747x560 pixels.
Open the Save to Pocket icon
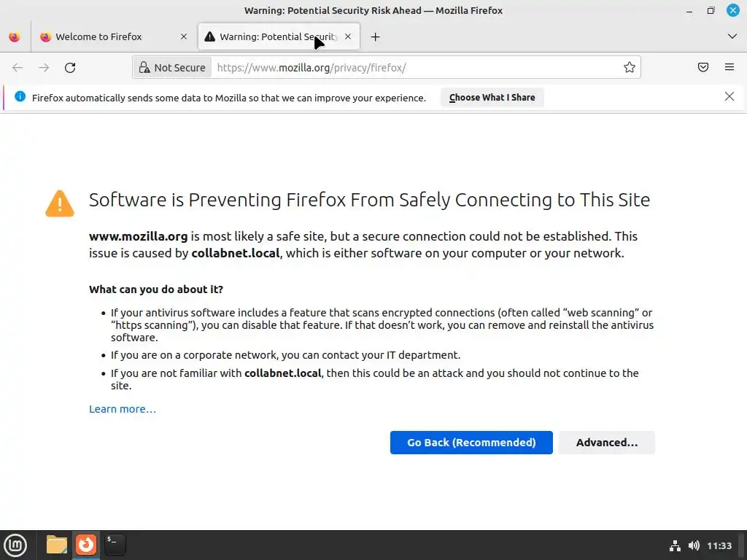(x=703, y=68)
